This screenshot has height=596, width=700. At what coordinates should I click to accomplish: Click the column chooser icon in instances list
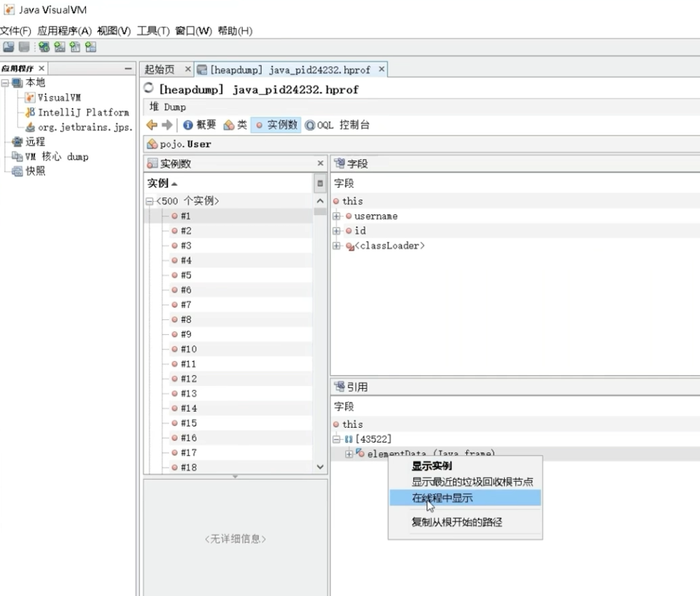tap(320, 183)
